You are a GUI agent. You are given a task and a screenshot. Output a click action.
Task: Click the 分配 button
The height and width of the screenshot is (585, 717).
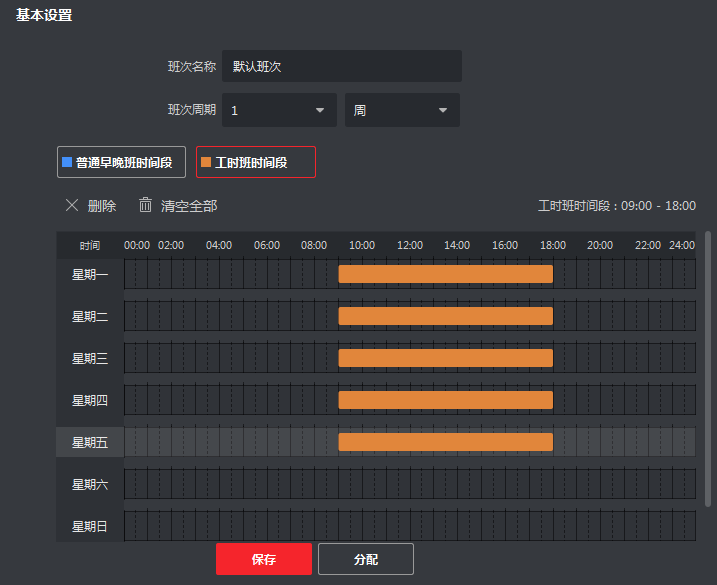coord(366,559)
